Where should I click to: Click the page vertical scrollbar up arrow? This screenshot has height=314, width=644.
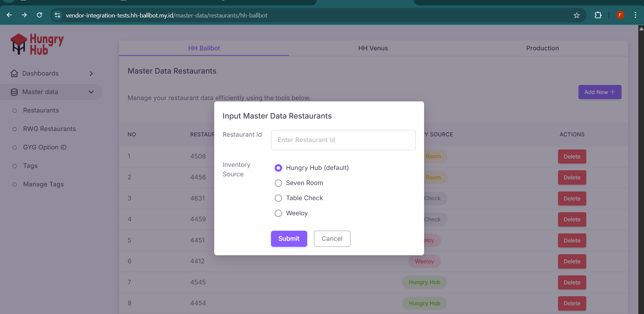click(x=641, y=29)
